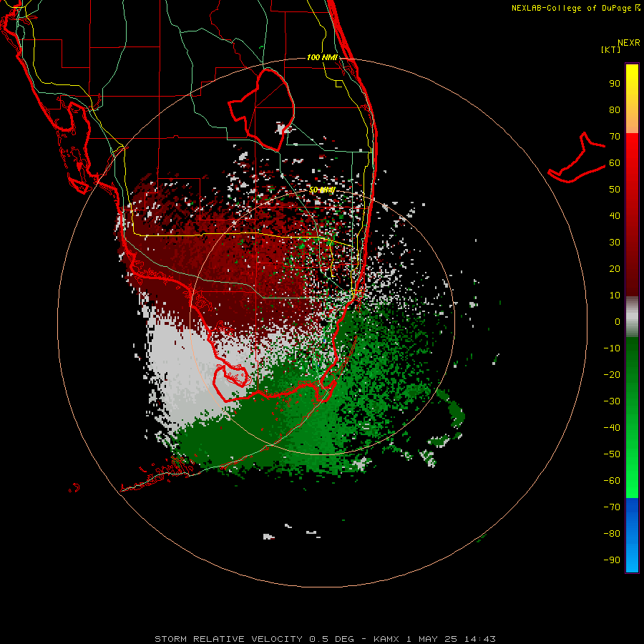Click the Storm Relative Velocity product caption
Screen dimensions: 644x644
[x=325, y=639]
